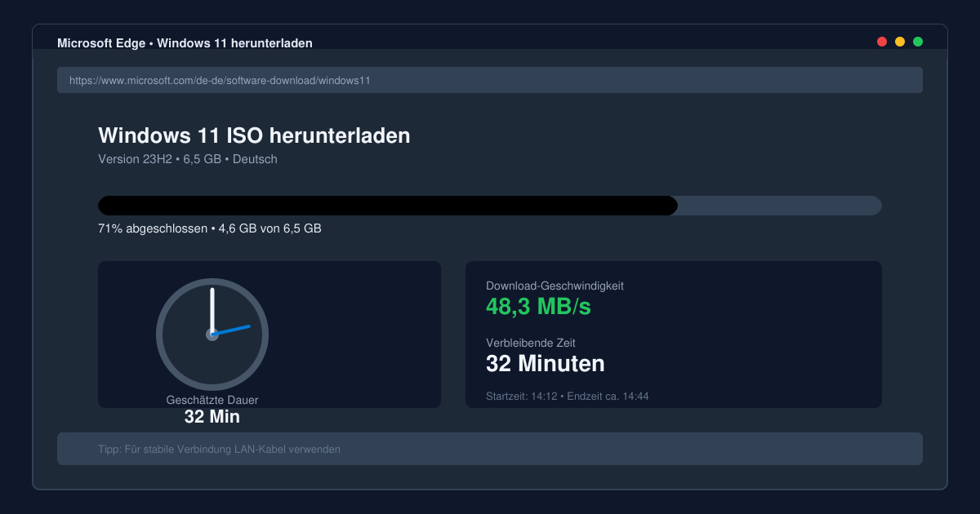Screen dimensions: 980x514
Task: Click the '48,3 MB/s' speed value
Action: tap(538, 307)
